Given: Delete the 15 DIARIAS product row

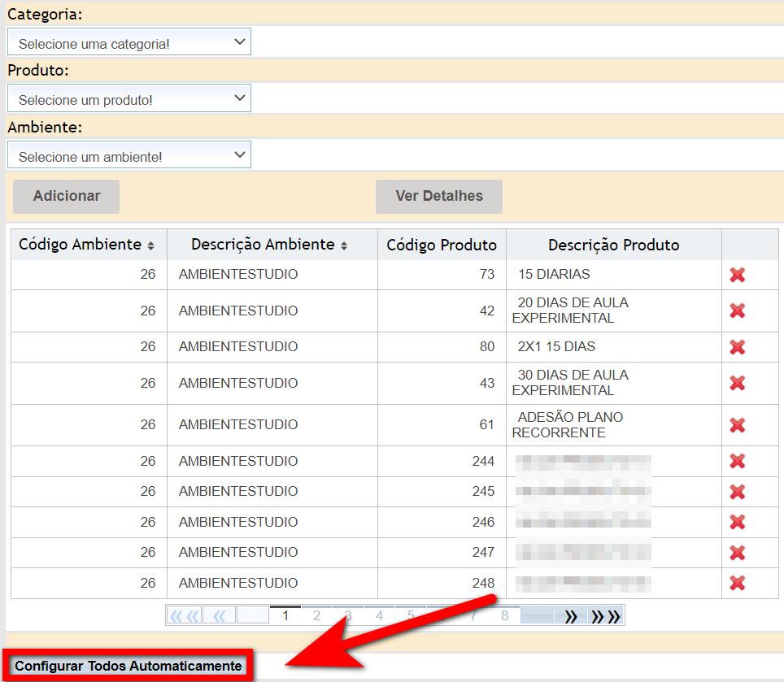Looking at the screenshot, I should [737, 275].
